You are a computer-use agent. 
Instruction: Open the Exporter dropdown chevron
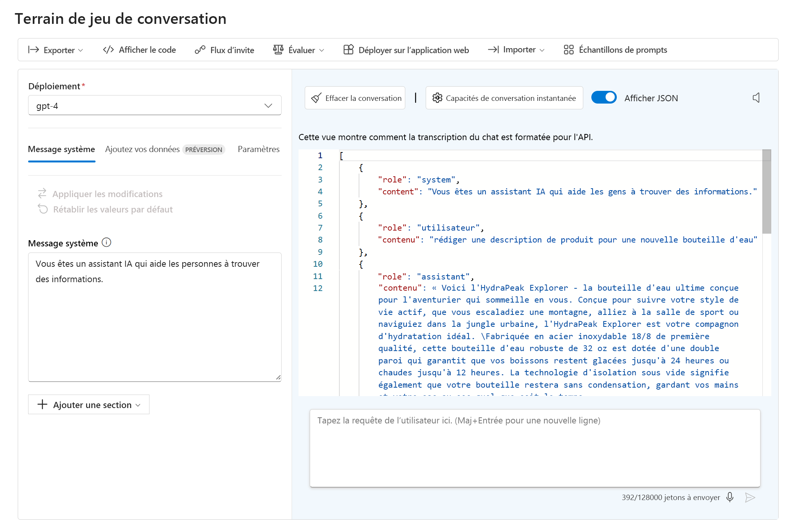(x=81, y=50)
